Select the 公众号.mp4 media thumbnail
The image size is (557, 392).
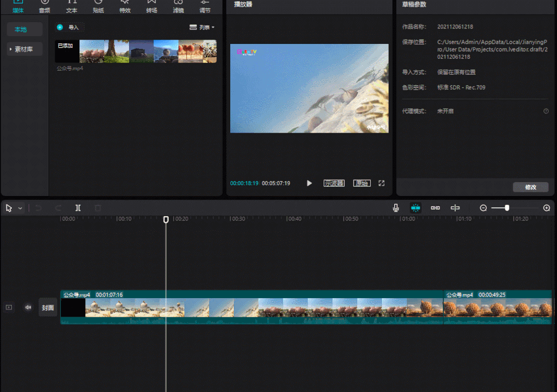[x=136, y=52]
